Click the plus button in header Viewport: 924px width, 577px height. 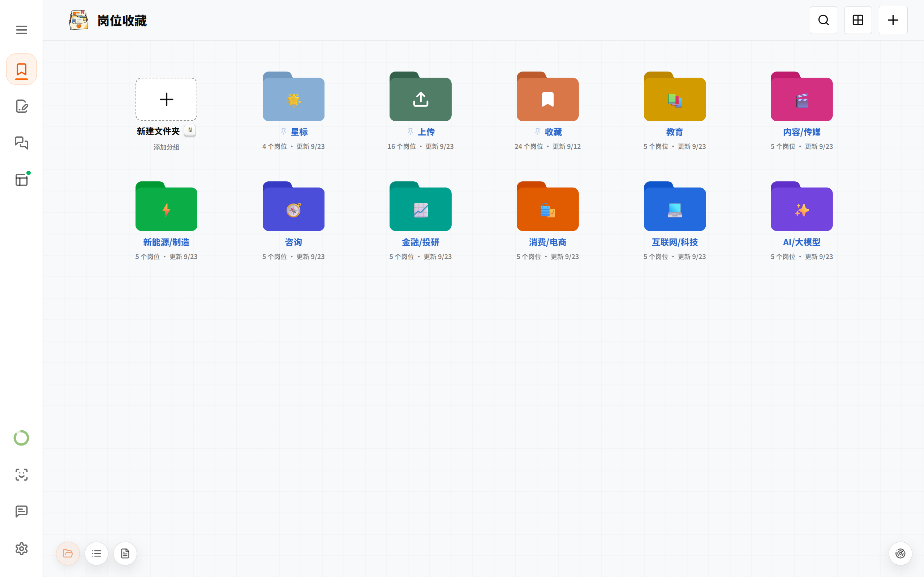[893, 20]
